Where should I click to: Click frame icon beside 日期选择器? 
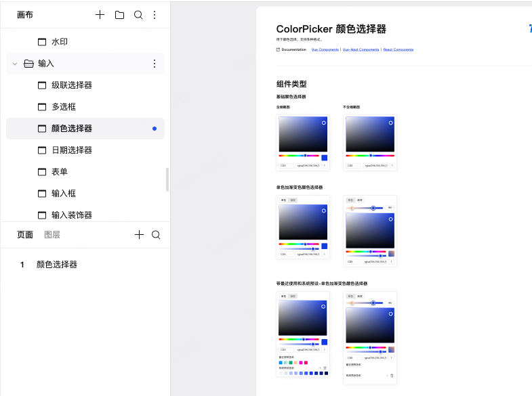coord(42,150)
